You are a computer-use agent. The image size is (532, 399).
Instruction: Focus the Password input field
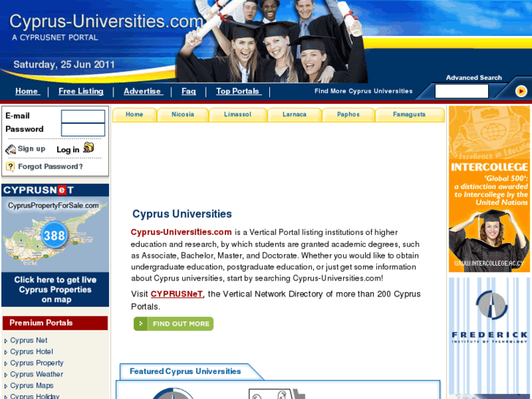point(83,130)
